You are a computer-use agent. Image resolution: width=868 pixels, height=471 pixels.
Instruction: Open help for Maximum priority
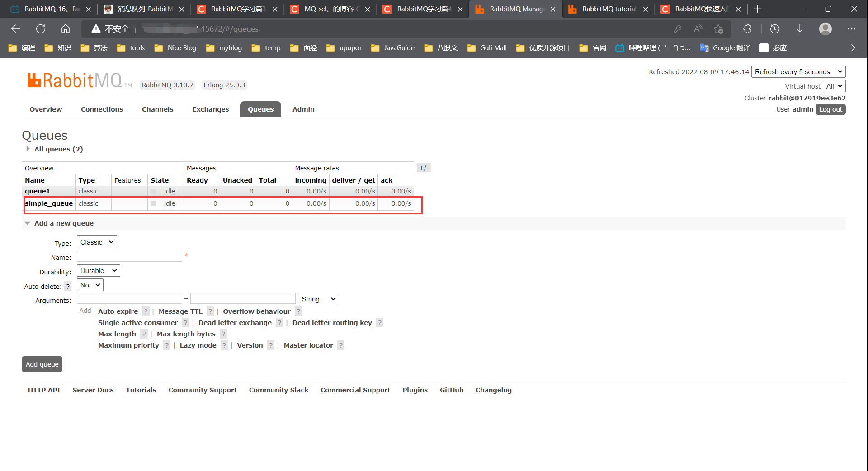tap(167, 345)
